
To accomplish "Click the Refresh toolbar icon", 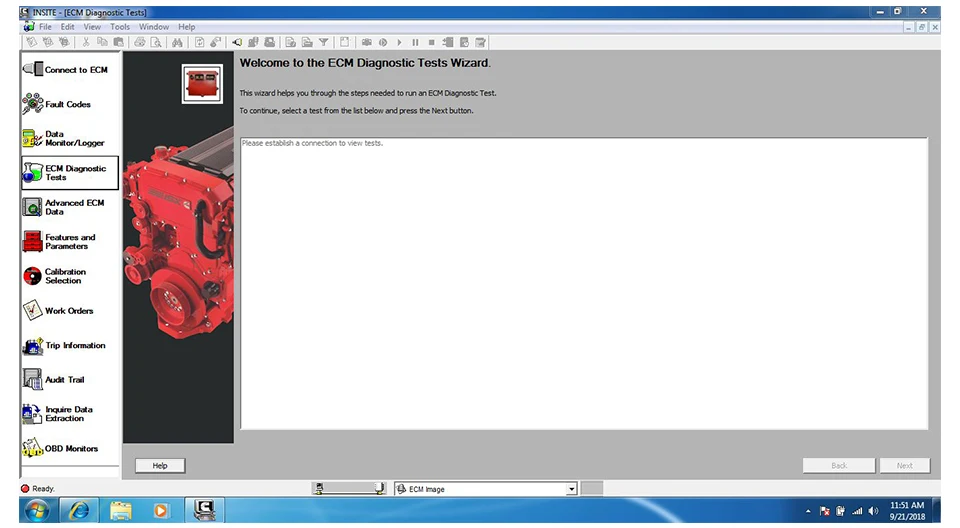I will pyautogui.click(x=199, y=42).
